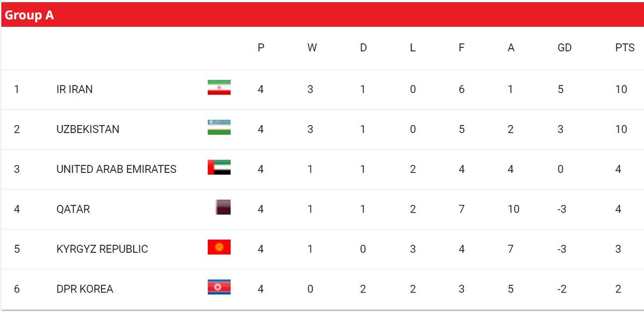
Task: Open the KYRGYZ REPUBLIC team name
Action: point(102,249)
